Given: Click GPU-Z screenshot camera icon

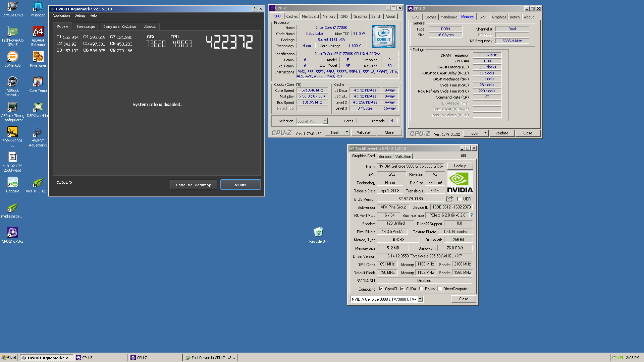Looking at the screenshot, I should pyautogui.click(x=464, y=156).
